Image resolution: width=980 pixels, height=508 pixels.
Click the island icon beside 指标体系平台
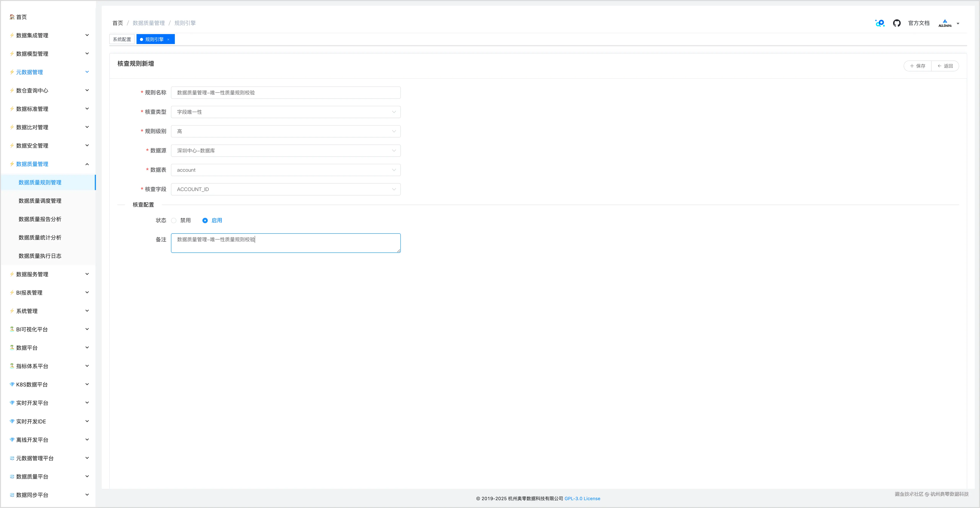[12, 366]
